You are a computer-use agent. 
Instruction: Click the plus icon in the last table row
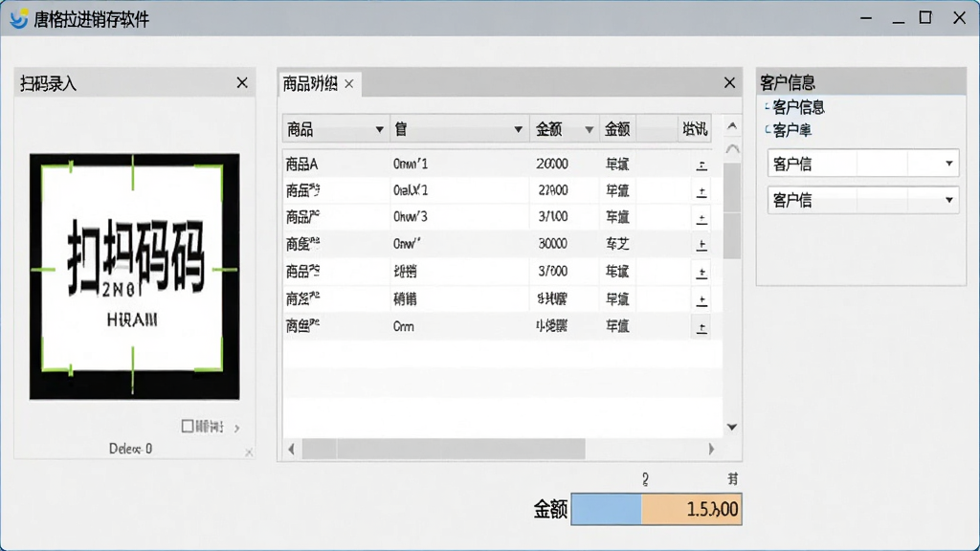702,327
